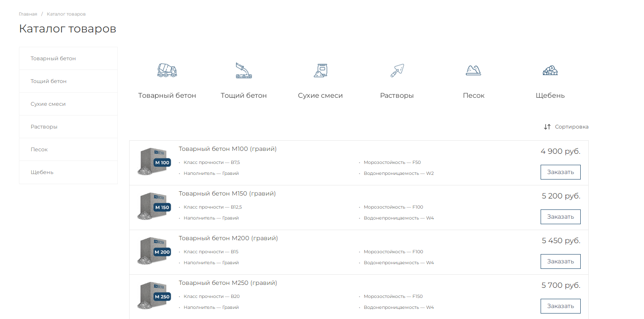Go to Главная breadcrumb link
Viewport: 644px width, 319px height.
28,14
